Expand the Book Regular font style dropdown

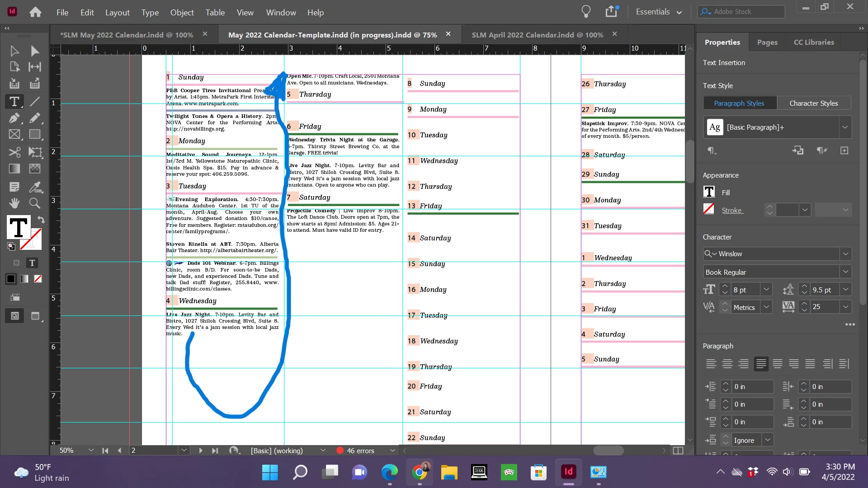(x=845, y=272)
